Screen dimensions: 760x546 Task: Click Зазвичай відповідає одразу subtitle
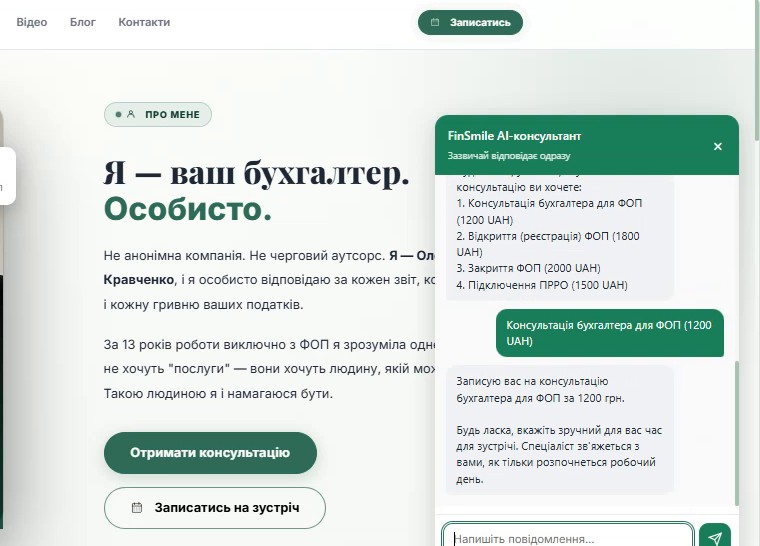pos(509,156)
